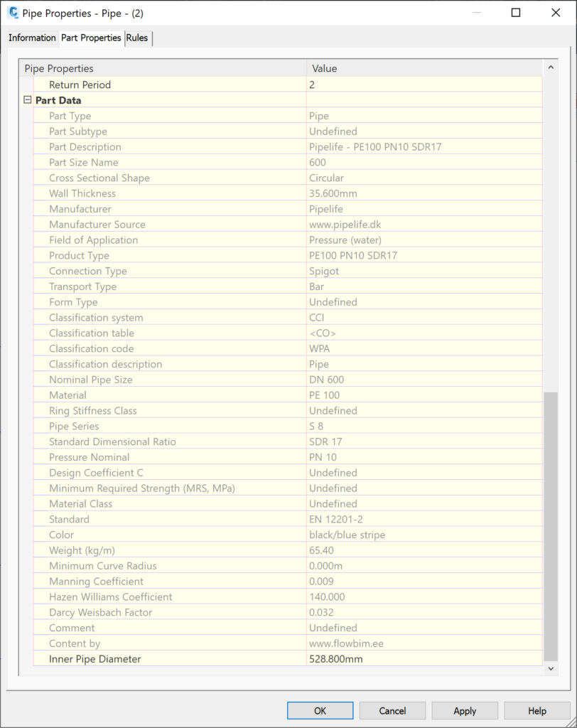The height and width of the screenshot is (728, 577).
Task: Edit the Inner Pipe Diameter value 528.800mm
Action: tap(424, 659)
